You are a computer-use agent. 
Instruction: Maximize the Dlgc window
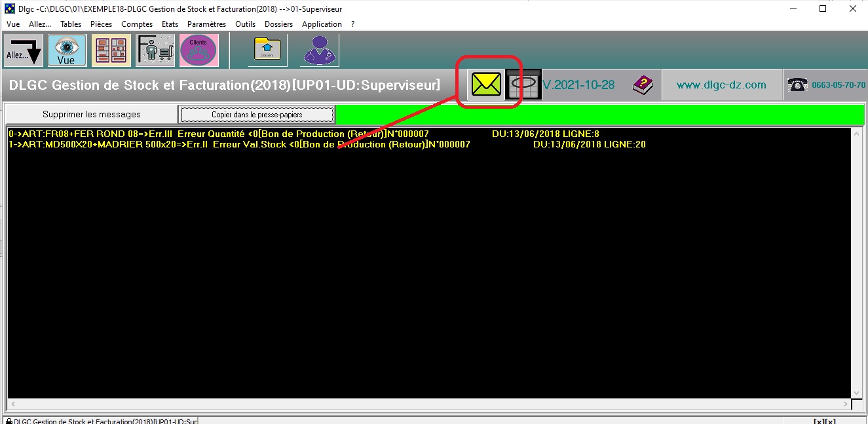click(x=823, y=9)
